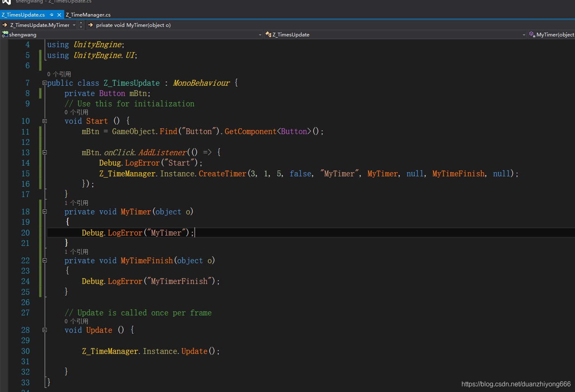Open the Z_TimesUpdate class navigation dropdown
This screenshot has height=392, width=575.
[x=524, y=35]
